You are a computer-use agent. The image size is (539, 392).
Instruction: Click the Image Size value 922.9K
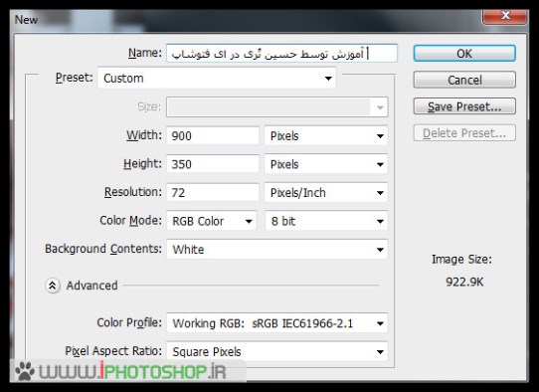[464, 282]
